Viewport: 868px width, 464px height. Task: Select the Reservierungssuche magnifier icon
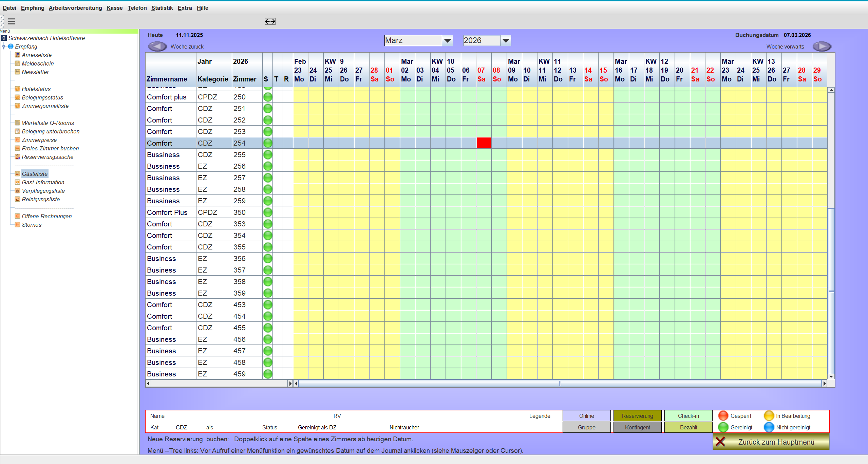17,157
